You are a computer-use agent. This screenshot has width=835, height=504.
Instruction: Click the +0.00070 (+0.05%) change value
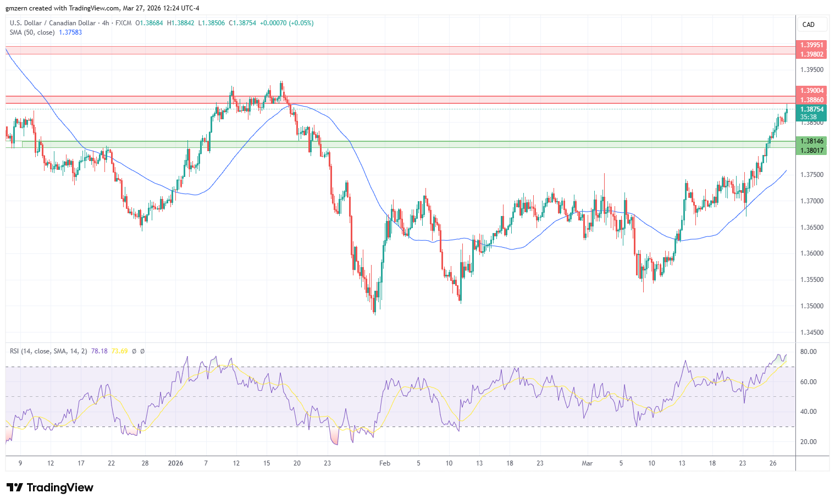click(x=287, y=23)
